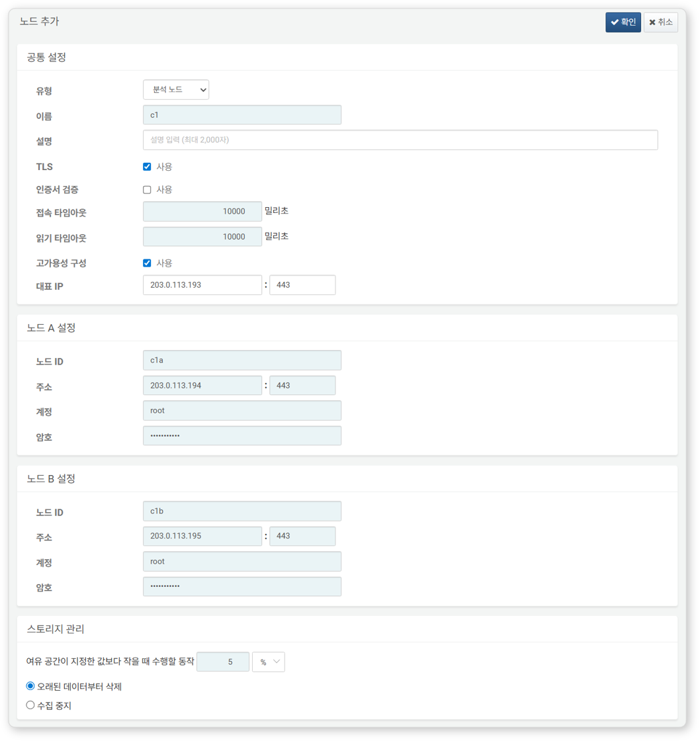
Task: Open the 유형 dropdown showing 분석 노드
Action: pyautogui.click(x=175, y=89)
